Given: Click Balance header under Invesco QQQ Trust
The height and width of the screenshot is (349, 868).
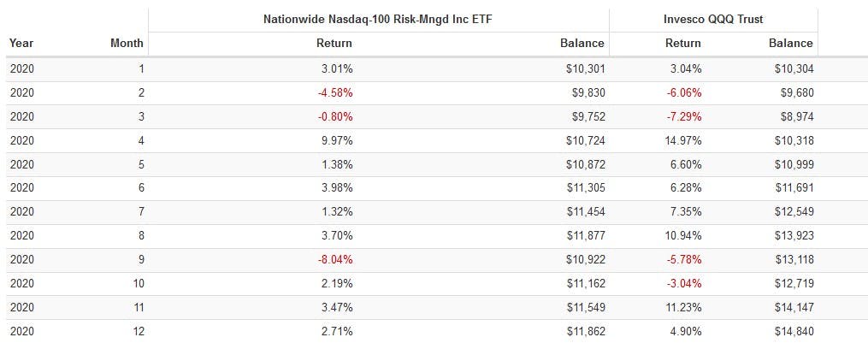Looking at the screenshot, I should (x=790, y=43).
